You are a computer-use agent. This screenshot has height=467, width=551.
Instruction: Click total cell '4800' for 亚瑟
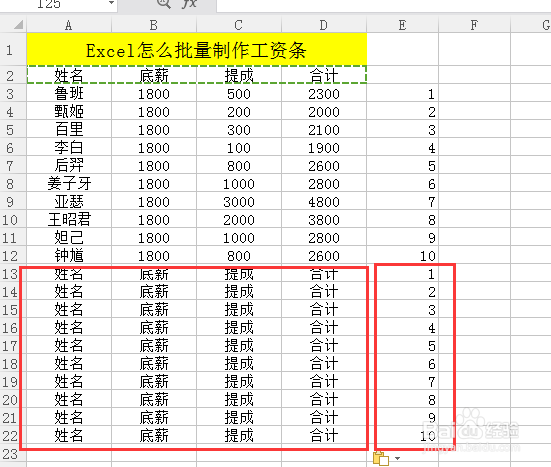[324, 201]
